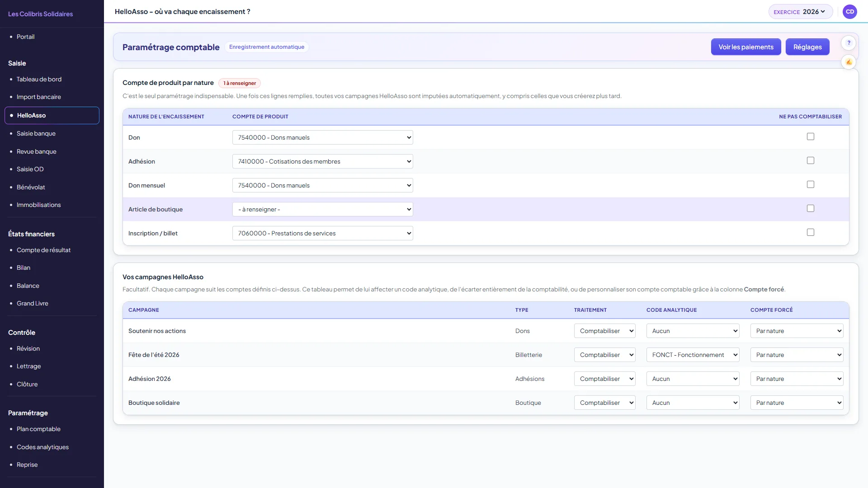Change the treatment for Boutique solidaire
This screenshot has width=868, height=488.
(605, 403)
